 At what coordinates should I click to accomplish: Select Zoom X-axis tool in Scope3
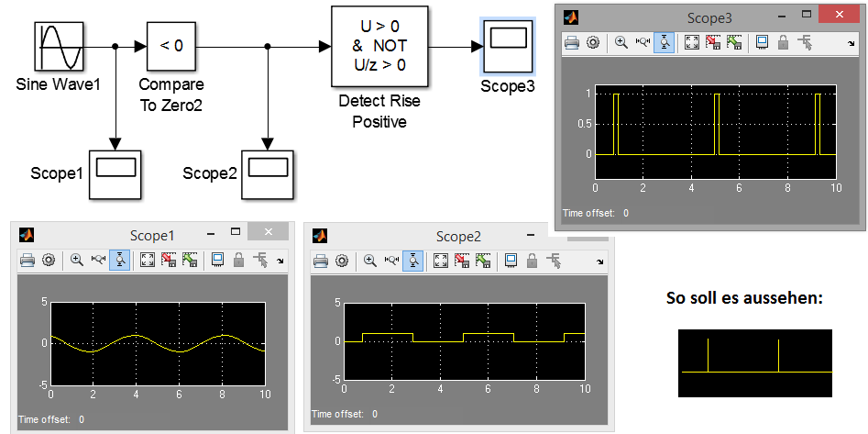642,42
